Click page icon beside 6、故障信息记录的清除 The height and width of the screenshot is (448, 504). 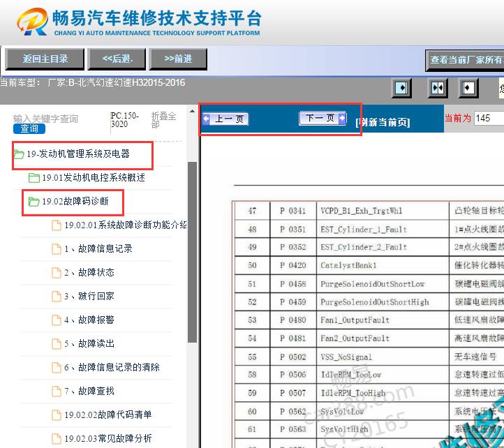click(x=57, y=367)
